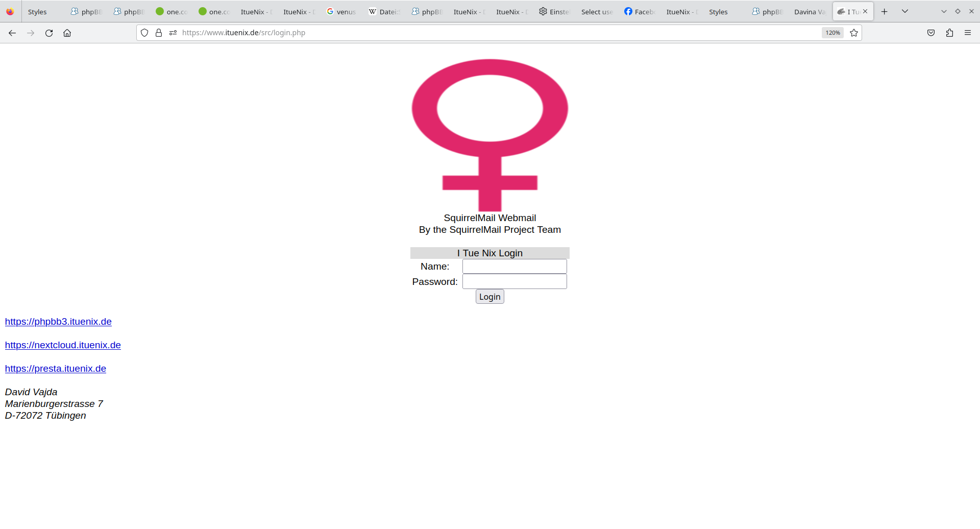
Task: Switch to the venus Google tab
Action: [342, 12]
